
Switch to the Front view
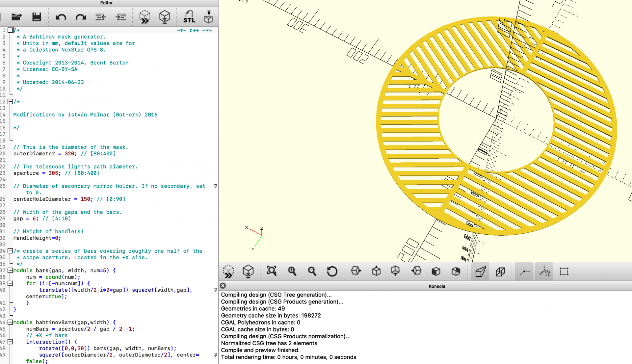point(436,271)
